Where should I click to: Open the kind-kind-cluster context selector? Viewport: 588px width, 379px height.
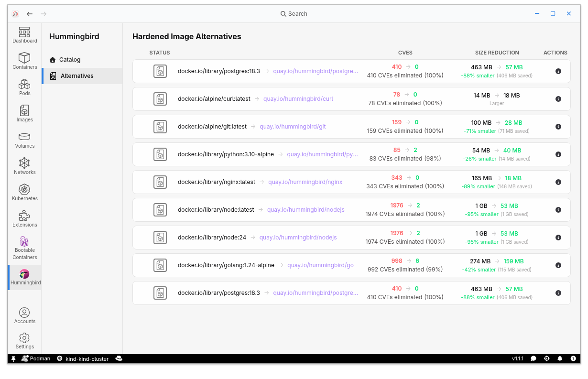[82, 358]
